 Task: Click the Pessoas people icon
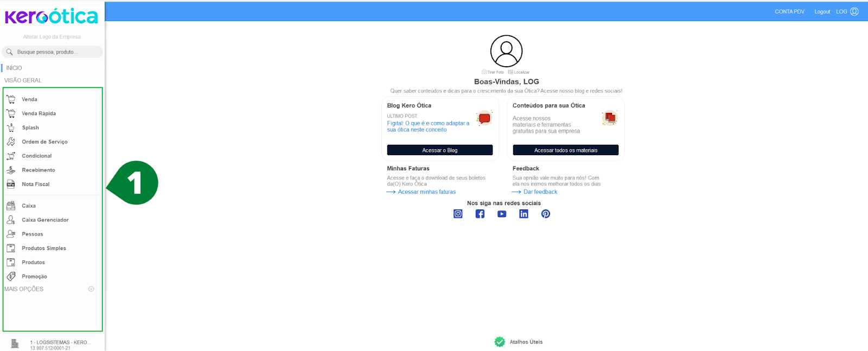(11, 234)
